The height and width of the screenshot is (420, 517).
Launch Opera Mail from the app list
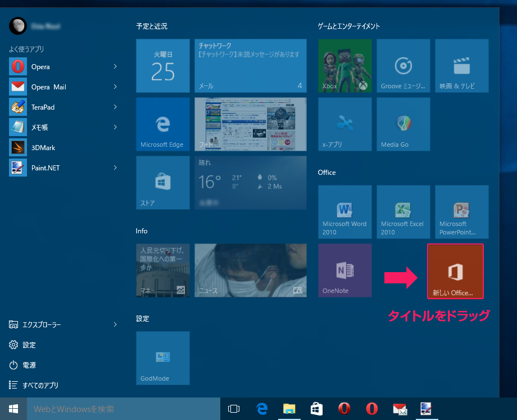pos(62,87)
